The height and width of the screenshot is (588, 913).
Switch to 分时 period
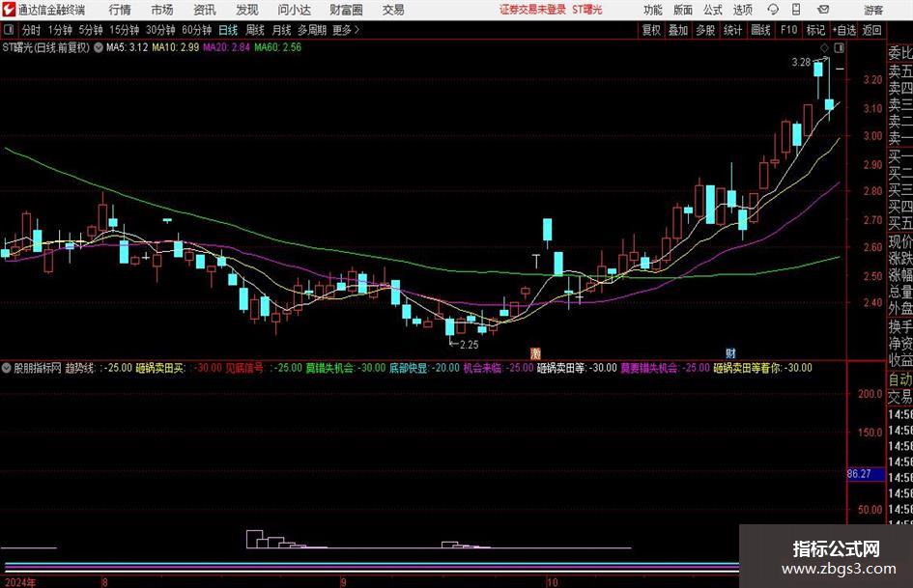click(x=32, y=30)
